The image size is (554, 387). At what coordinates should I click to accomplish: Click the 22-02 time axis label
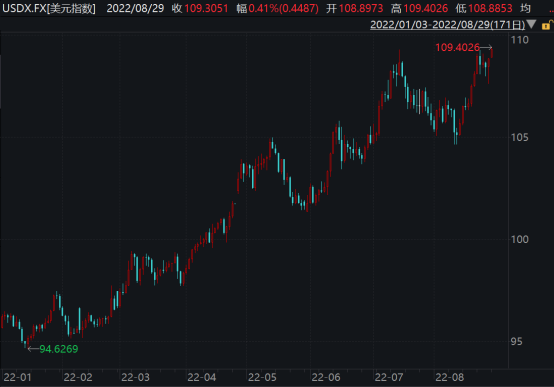pyautogui.click(x=78, y=377)
